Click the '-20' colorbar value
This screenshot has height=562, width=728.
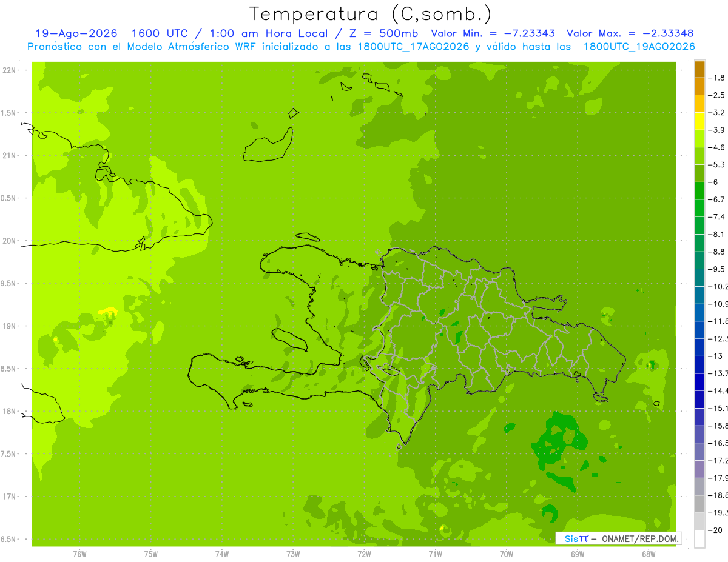[x=716, y=530]
